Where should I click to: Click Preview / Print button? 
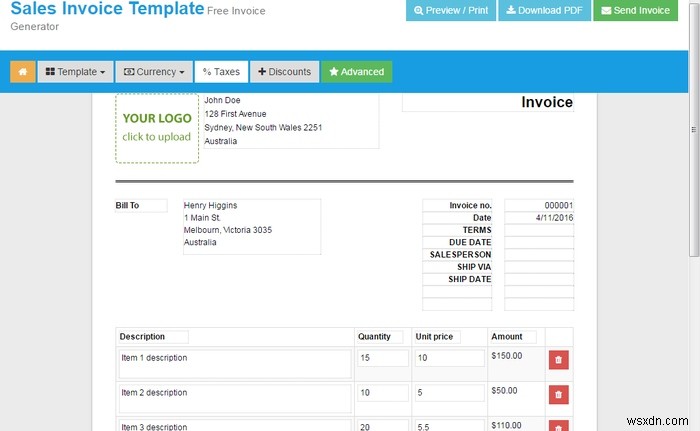click(x=451, y=10)
